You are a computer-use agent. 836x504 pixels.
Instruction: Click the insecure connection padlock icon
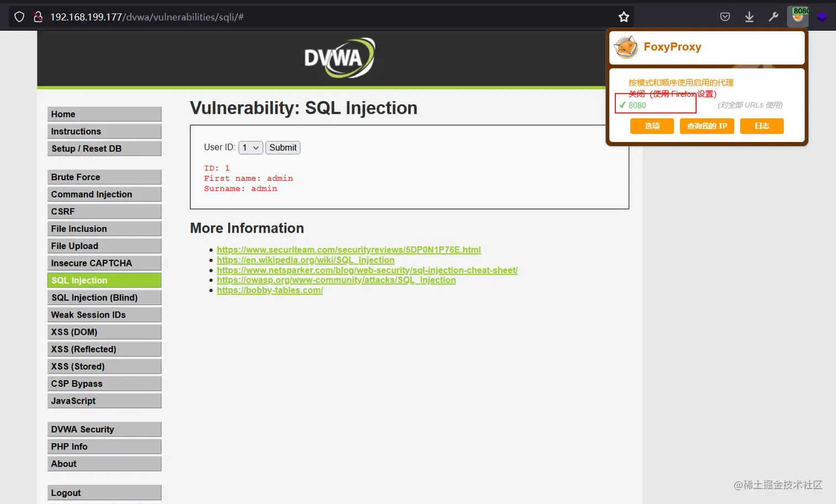38,17
